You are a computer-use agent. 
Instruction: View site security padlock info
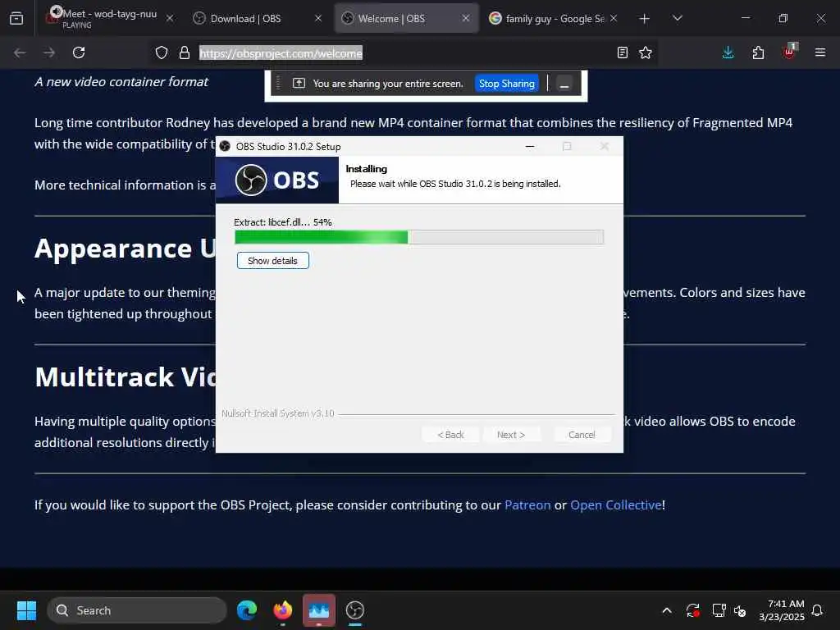click(185, 52)
